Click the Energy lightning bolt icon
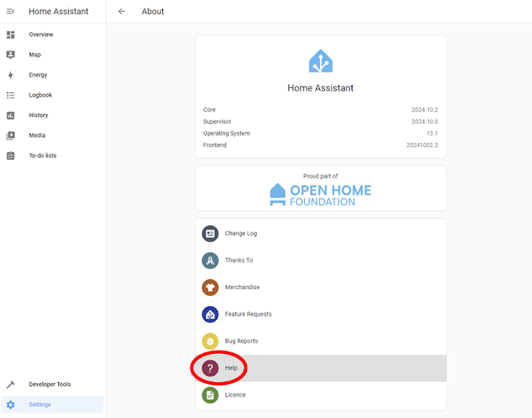 pos(11,75)
